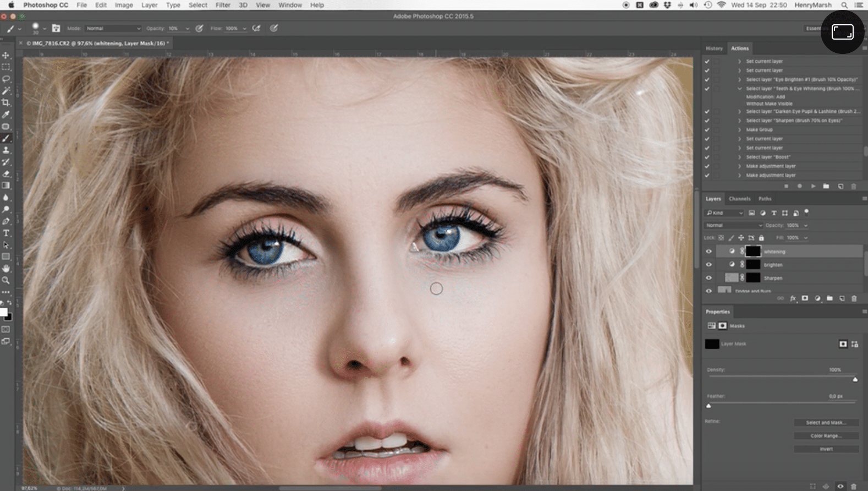
Task: Adjust the mask Density slider handle
Action: 855,379
